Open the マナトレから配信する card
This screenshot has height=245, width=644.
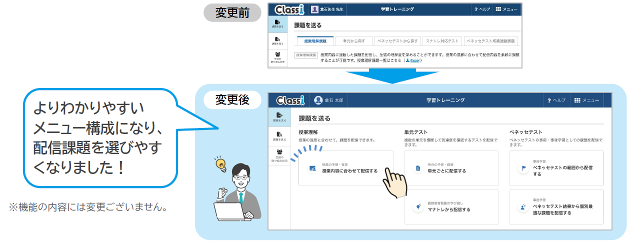pos(451,207)
